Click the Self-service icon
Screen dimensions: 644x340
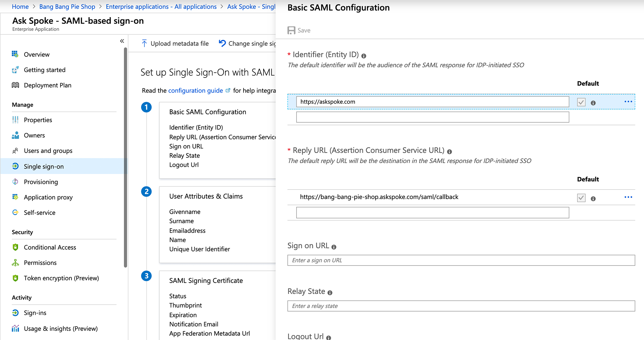point(15,212)
